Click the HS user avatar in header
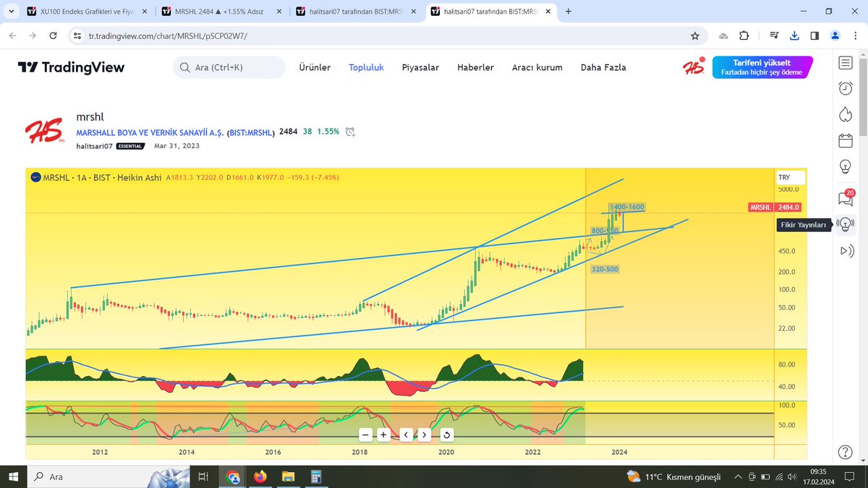Viewport: 868px width, 488px height. click(694, 67)
